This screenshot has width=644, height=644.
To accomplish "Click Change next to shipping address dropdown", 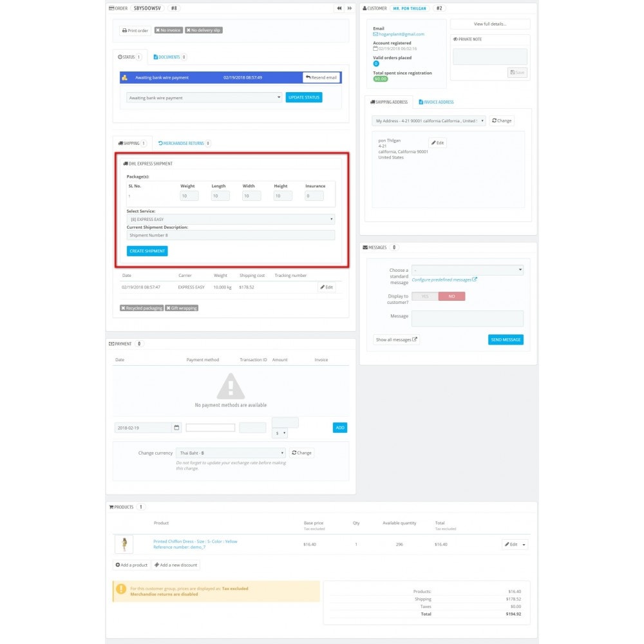I will 502,120.
